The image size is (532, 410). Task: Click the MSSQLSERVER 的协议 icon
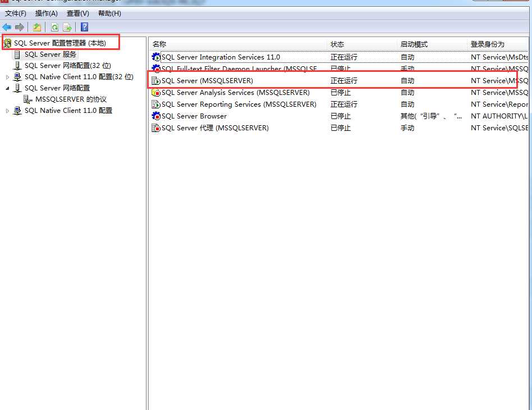tap(28, 99)
